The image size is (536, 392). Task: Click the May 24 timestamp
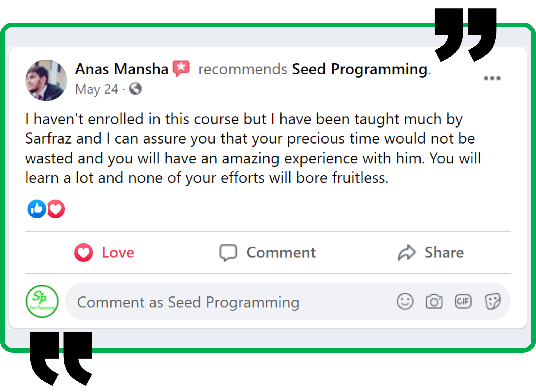coord(96,89)
